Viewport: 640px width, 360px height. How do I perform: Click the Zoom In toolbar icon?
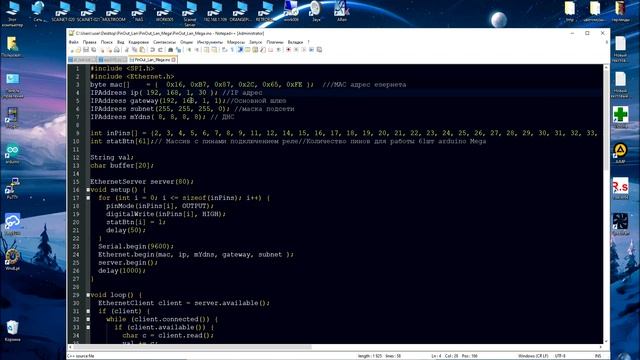pos(189,50)
